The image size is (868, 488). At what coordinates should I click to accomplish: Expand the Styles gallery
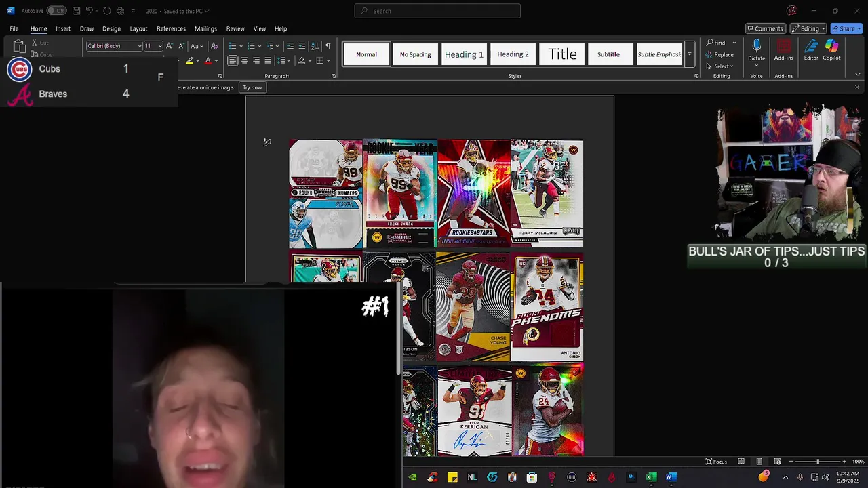[x=690, y=54]
